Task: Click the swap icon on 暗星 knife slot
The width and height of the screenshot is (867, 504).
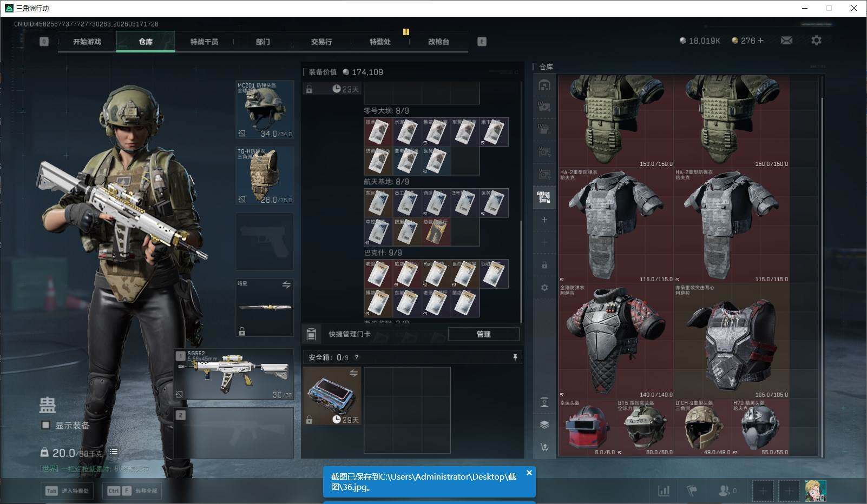Action: [x=286, y=285]
